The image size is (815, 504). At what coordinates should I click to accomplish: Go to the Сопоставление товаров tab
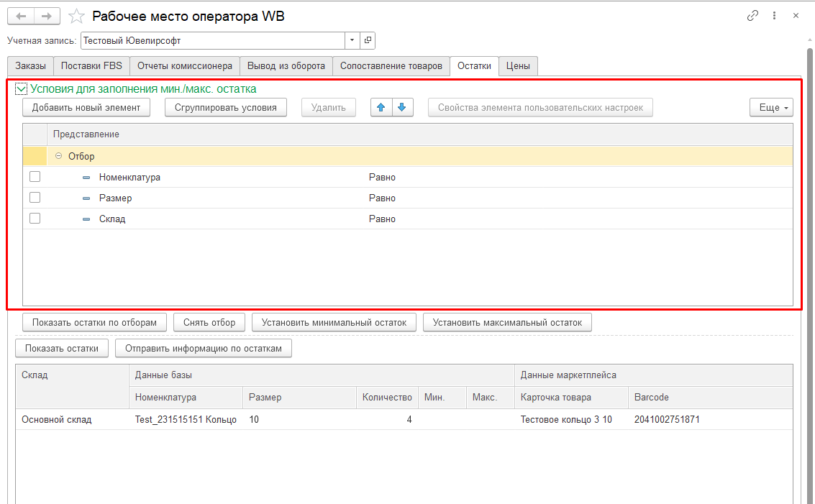391,66
